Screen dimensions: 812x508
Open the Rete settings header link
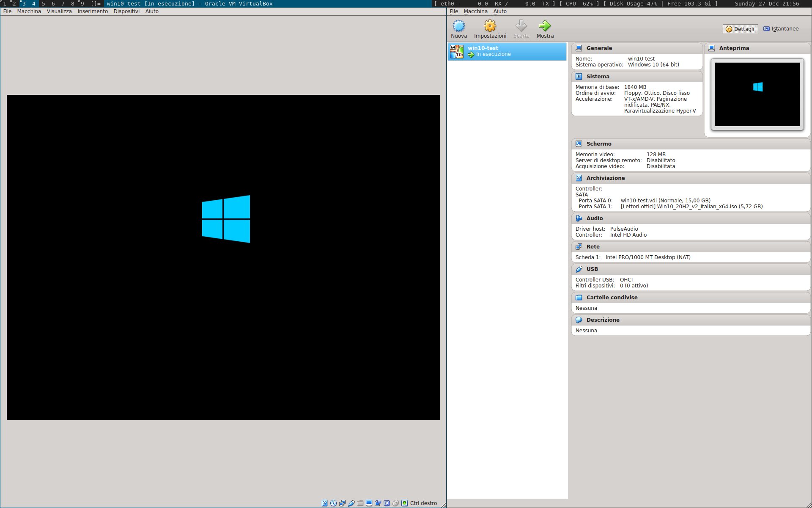tap(593, 247)
